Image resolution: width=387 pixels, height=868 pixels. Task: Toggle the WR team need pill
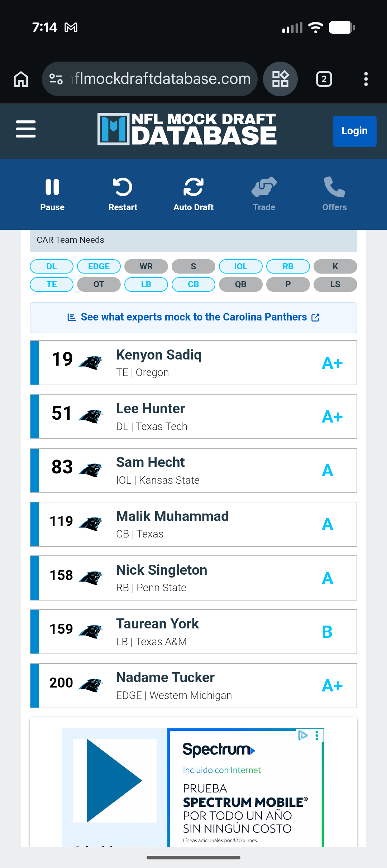click(x=146, y=266)
